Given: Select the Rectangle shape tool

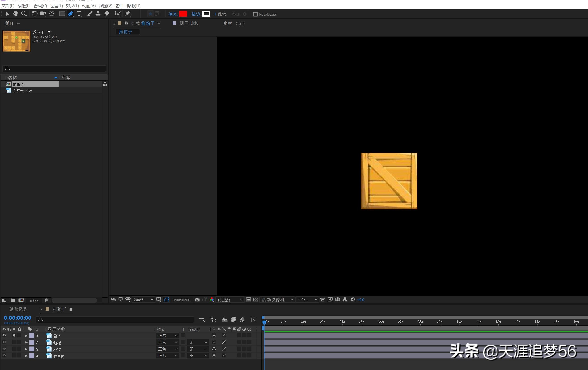Looking at the screenshot, I should click(62, 14).
